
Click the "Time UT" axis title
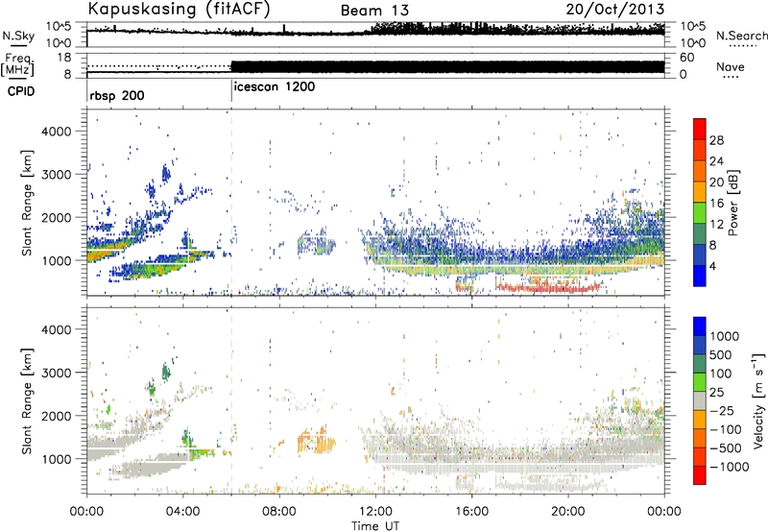[x=375, y=526]
